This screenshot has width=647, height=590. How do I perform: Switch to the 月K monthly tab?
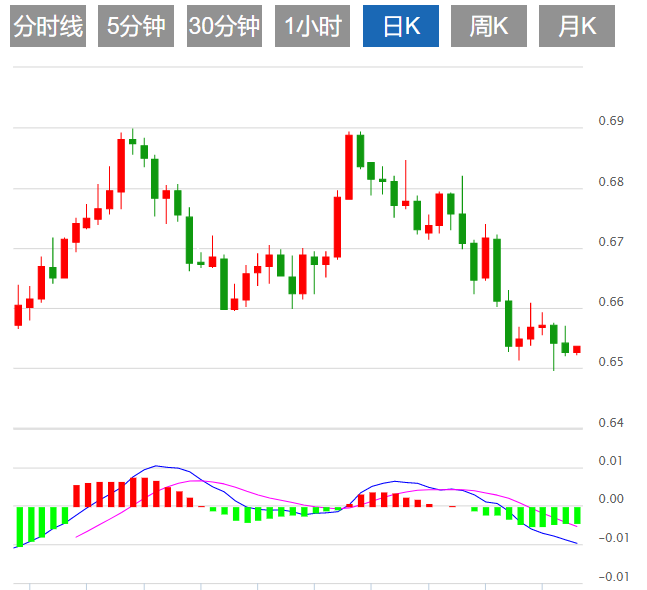pos(577,26)
